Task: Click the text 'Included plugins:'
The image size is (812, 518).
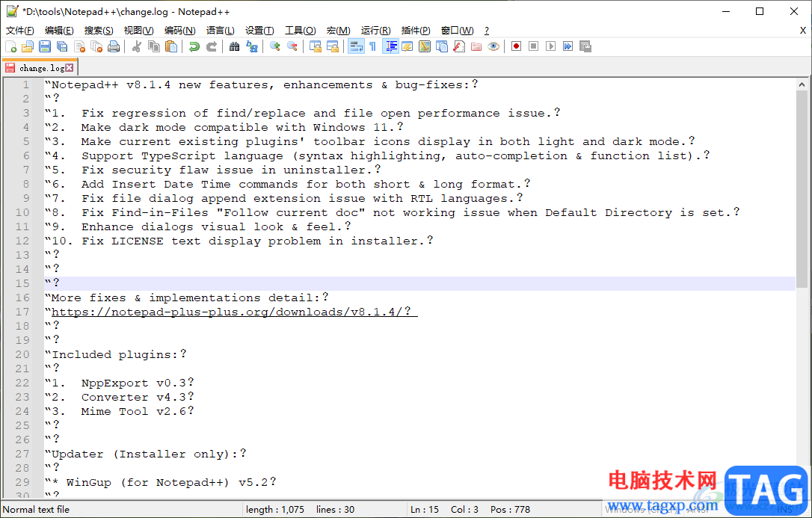Action: 114,354
